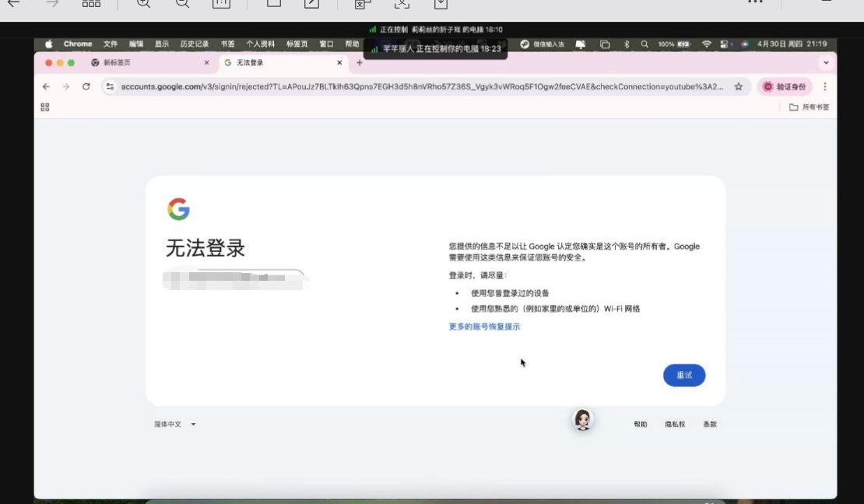Click the Bluetooth status icon
The image size is (864, 504).
(x=627, y=44)
